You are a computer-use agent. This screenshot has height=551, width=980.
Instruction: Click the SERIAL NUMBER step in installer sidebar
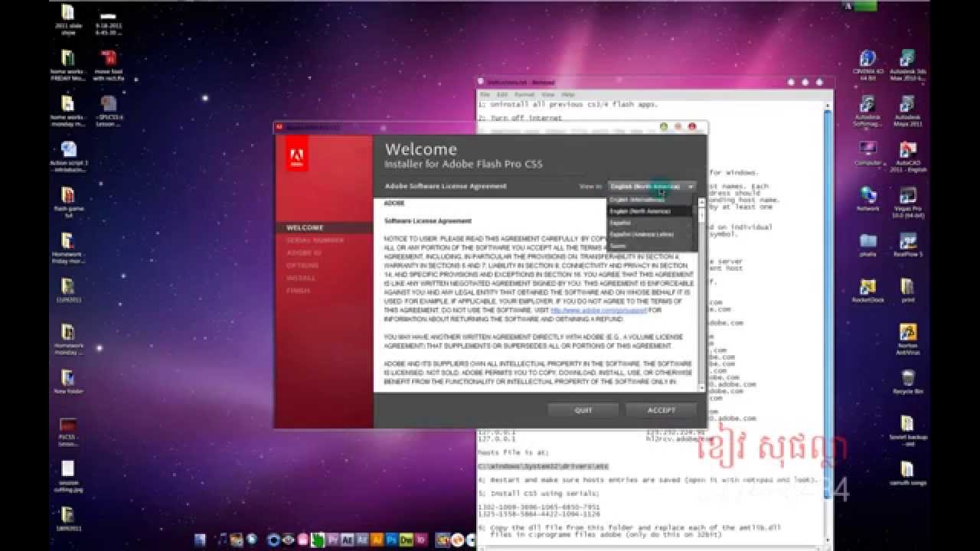(315, 240)
